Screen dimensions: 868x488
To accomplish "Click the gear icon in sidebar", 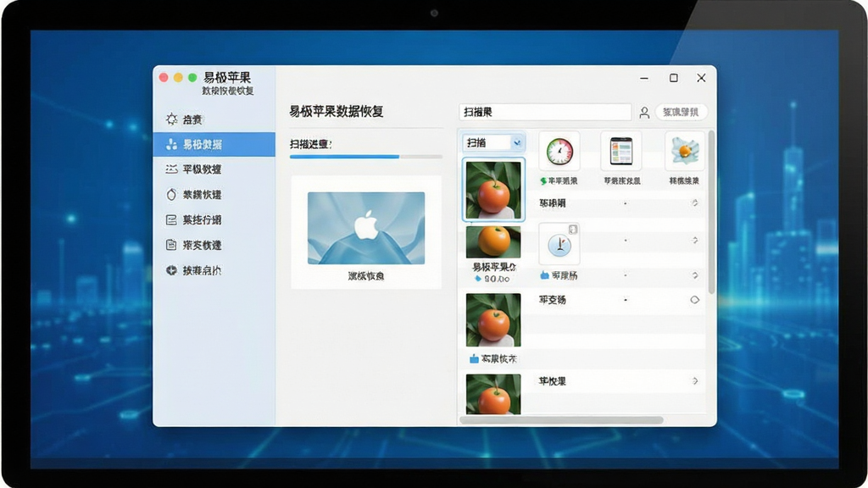I will [x=171, y=119].
